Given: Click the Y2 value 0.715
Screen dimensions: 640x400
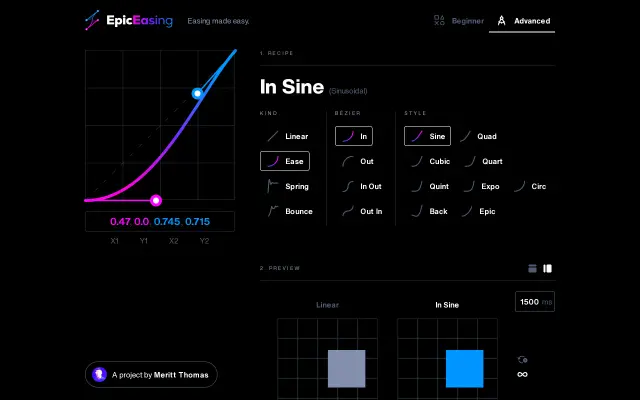Looking at the screenshot, I should tap(198, 222).
